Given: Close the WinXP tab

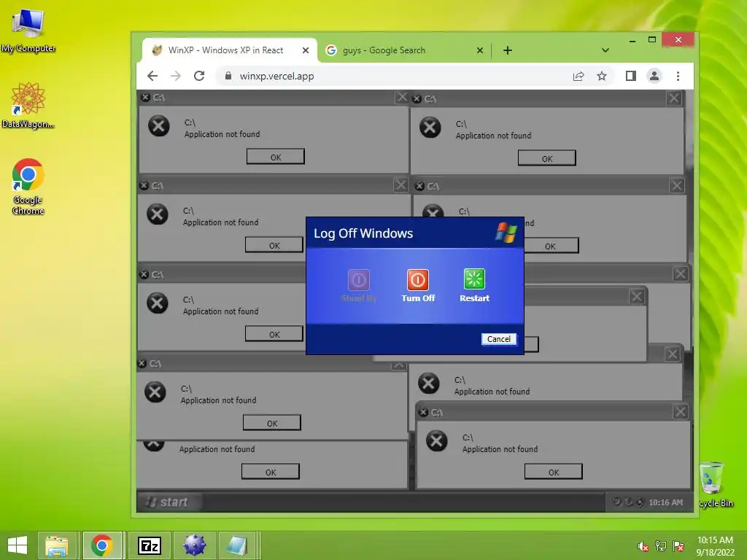Looking at the screenshot, I should [306, 50].
